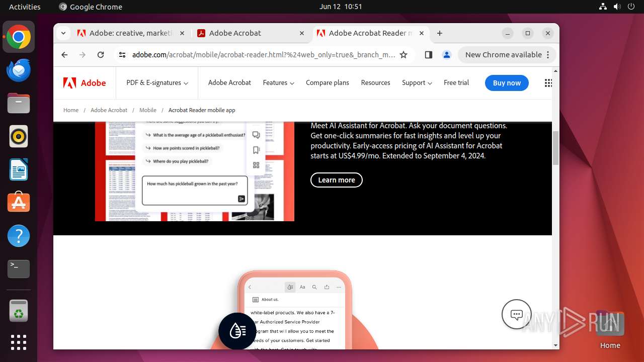This screenshot has height=362, width=644.
Task: Open the Chrome profile avatar
Action: pyautogui.click(x=446, y=55)
